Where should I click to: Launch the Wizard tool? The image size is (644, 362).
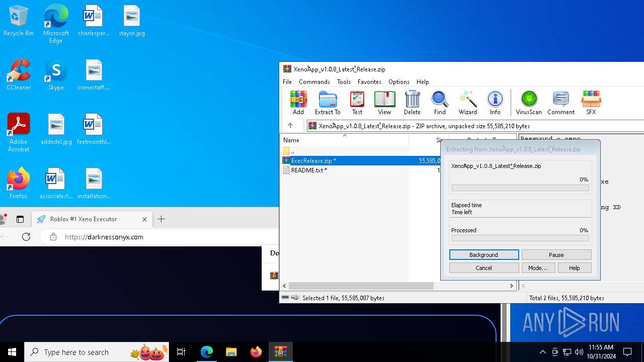[467, 103]
